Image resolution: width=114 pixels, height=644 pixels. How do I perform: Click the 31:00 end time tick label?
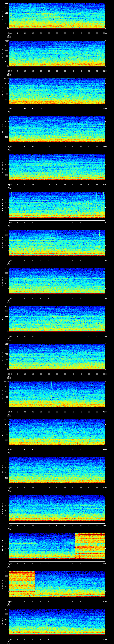pos(105,71)
